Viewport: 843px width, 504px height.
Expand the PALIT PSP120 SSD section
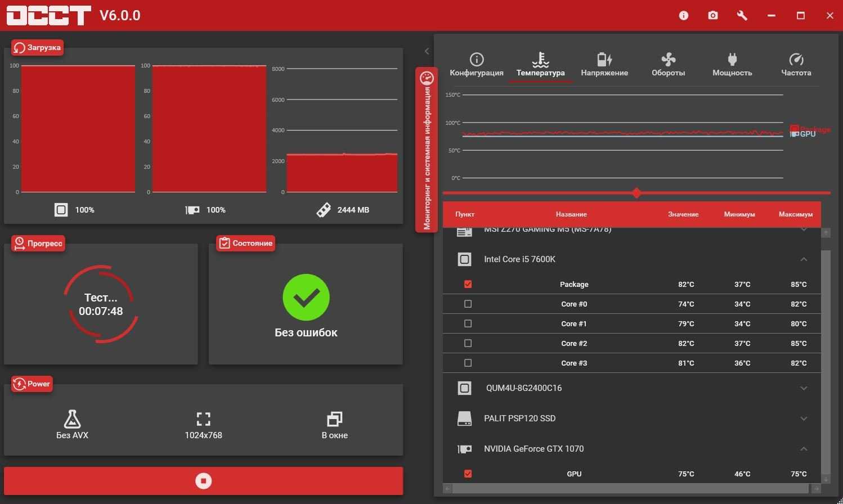[804, 418]
